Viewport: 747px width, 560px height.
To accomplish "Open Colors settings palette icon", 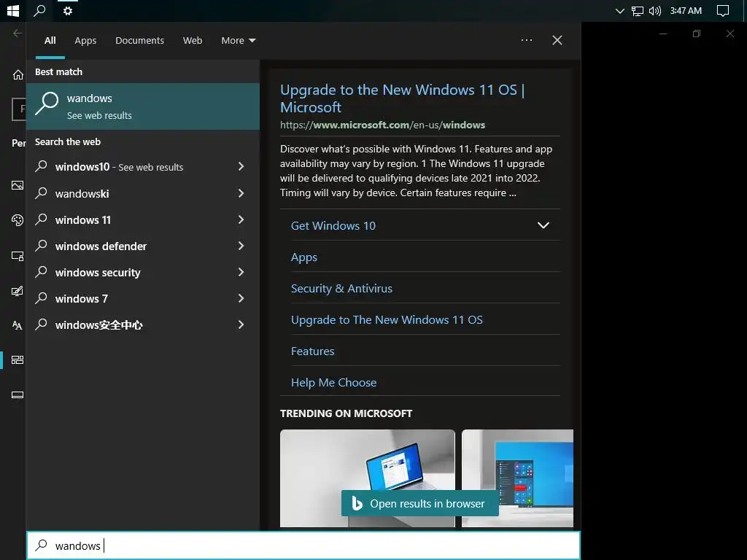I will click(18, 220).
